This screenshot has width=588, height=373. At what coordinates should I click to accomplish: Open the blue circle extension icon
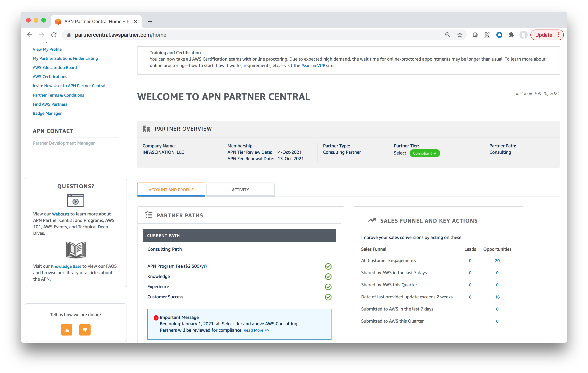(499, 35)
